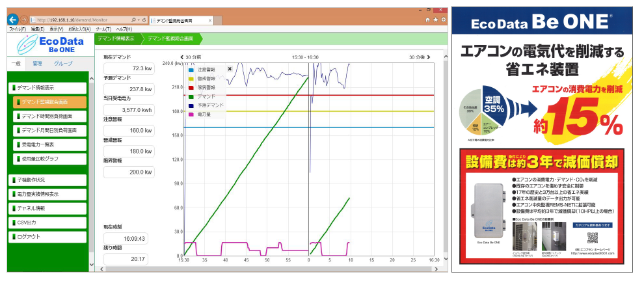The height and width of the screenshot is (283, 644).
Task: Click the sidebar scrollbar up arrow
Action: click(x=91, y=79)
